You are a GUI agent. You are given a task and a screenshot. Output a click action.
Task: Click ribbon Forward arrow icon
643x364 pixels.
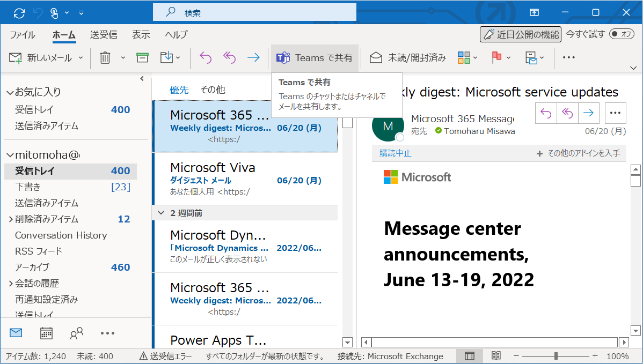pyautogui.click(x=253, y=58)
